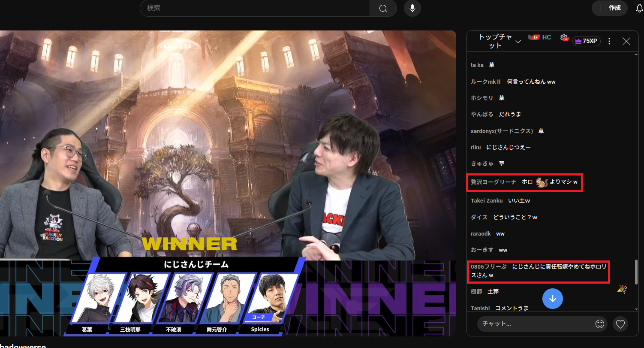Image resolution: width=644 pixels, height=348 pixels.
Task: Open chat more options three-dot menu
Action: (x=610, y=41)
